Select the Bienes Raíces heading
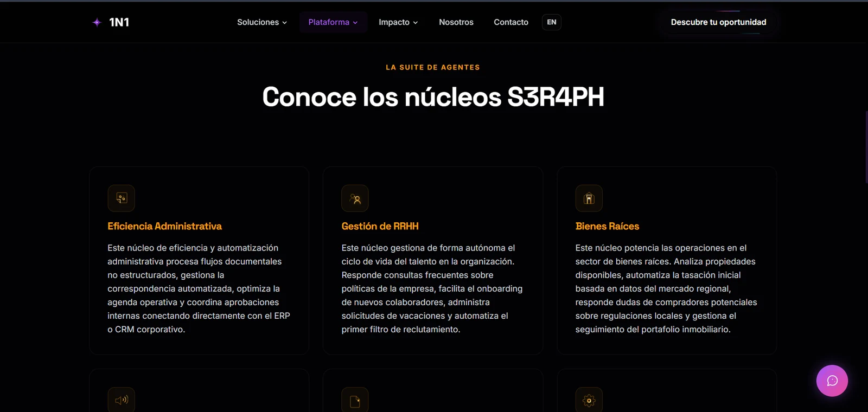The height and width of the screenshot is (412, 868). pyautogui.click(x=607, y=226)
